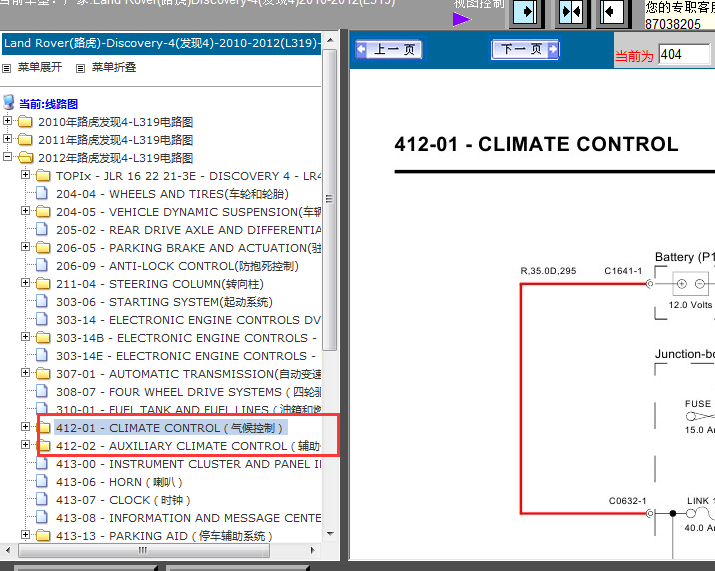Expand the 307-01 Automatic Transmission node
This screenshot has height=571, width=715.
pos(26,373)
